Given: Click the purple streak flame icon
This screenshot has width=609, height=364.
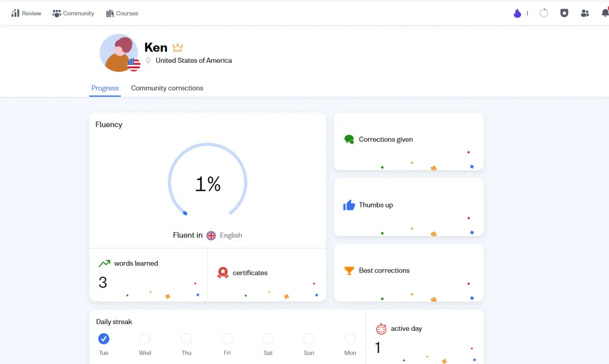Looking at the screenshot, I should click(x=517, y=13).
